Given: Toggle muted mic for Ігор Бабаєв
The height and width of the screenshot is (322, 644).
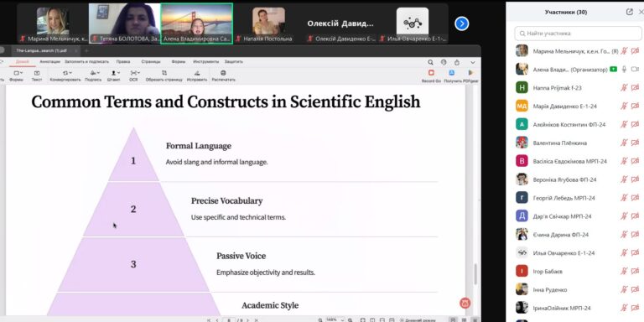Looking at the screenshot, I should (x=624, y=271).
